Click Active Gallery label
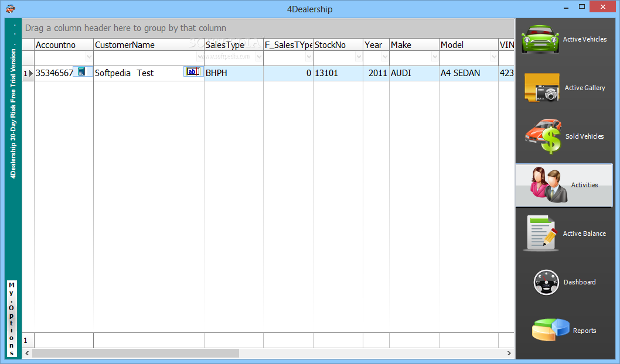Image resolution: width=620 pixels, height=364 pixels. [x=585, y=88]
